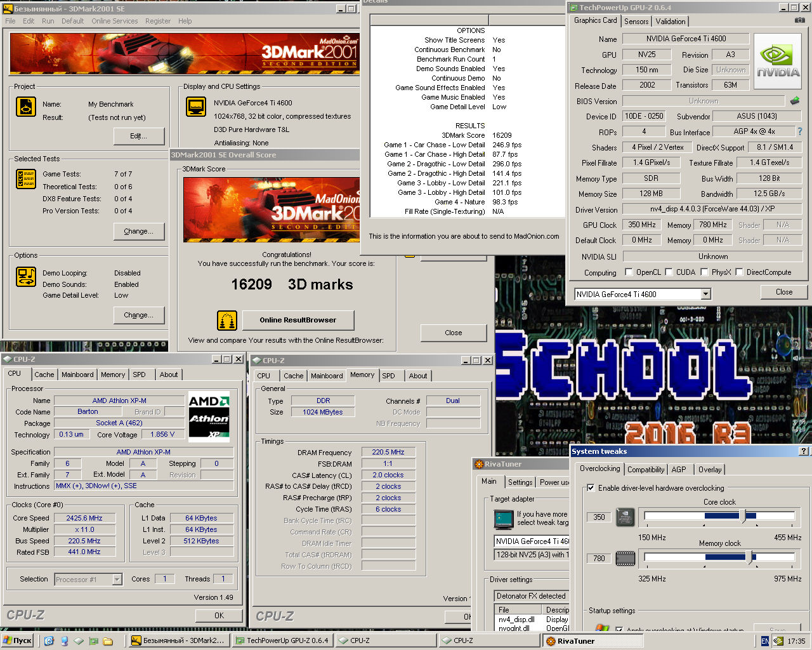Click Change... button under Selected Tests
Viewport: 812px width, 650px height.
pos(138,231)
